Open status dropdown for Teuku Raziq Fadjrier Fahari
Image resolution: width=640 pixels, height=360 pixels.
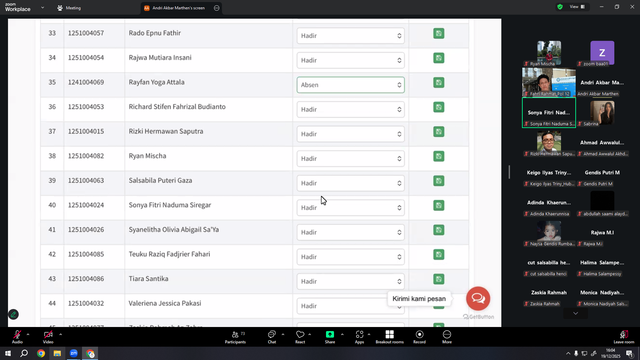point(351,257)
